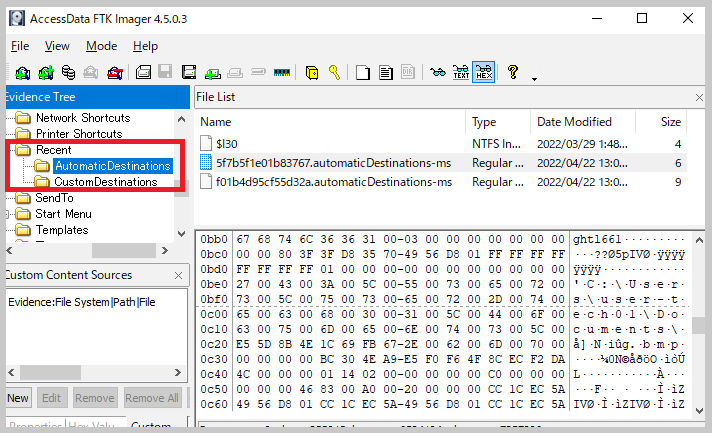Select the CustomDestinations folder
The width and height of the screenshot is (712, 433).
(x=106, y=182)
